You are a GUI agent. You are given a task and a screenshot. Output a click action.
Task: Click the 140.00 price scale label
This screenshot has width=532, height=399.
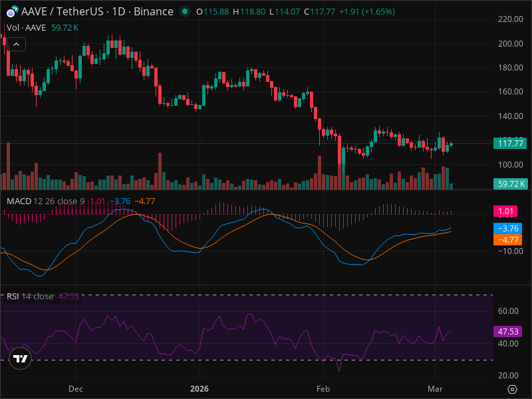510,116
